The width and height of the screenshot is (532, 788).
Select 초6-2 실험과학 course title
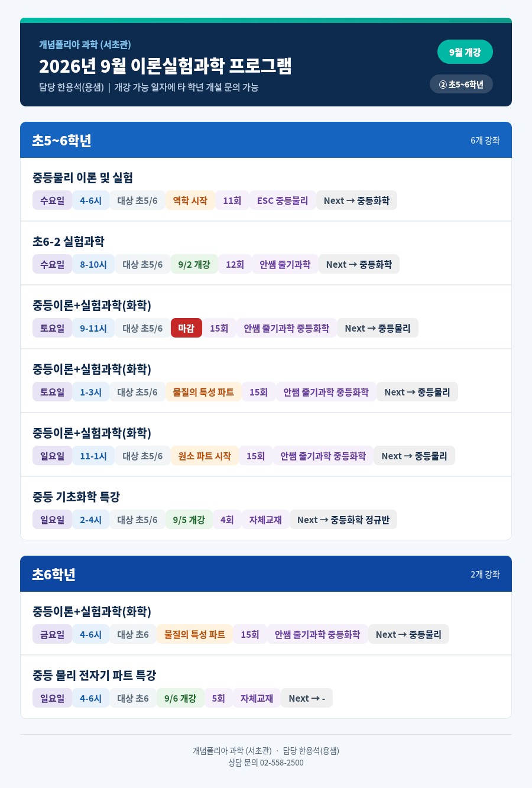coord(69,242)
